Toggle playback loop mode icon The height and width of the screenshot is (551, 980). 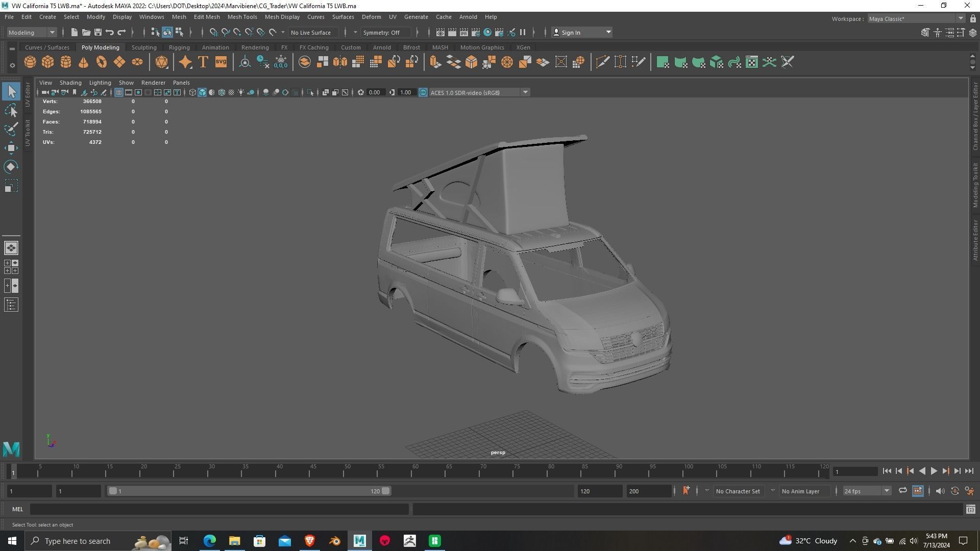point(903,491)
